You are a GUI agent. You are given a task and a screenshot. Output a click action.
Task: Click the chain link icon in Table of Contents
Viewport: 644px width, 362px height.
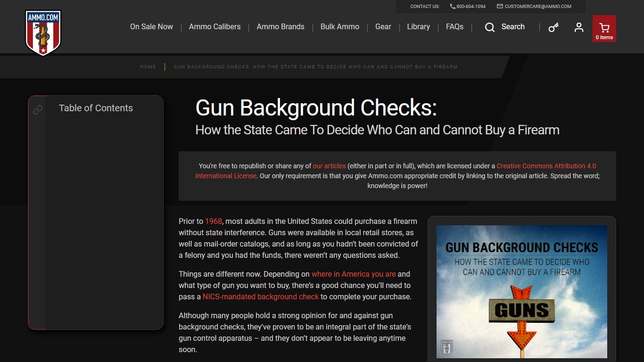[x=38, y=110]
